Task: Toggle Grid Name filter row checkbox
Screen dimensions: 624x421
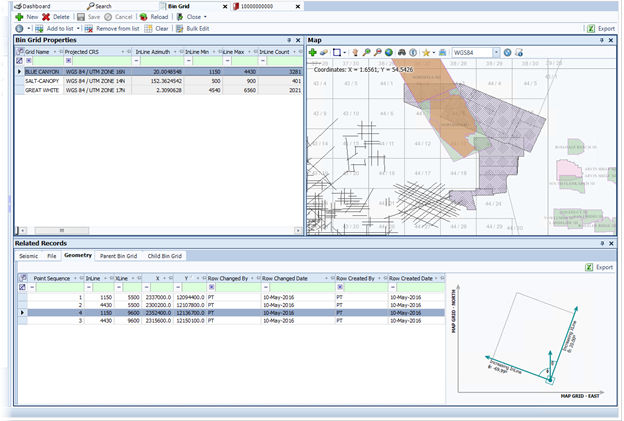Action: pyautogui.click(x=29, y=60)
